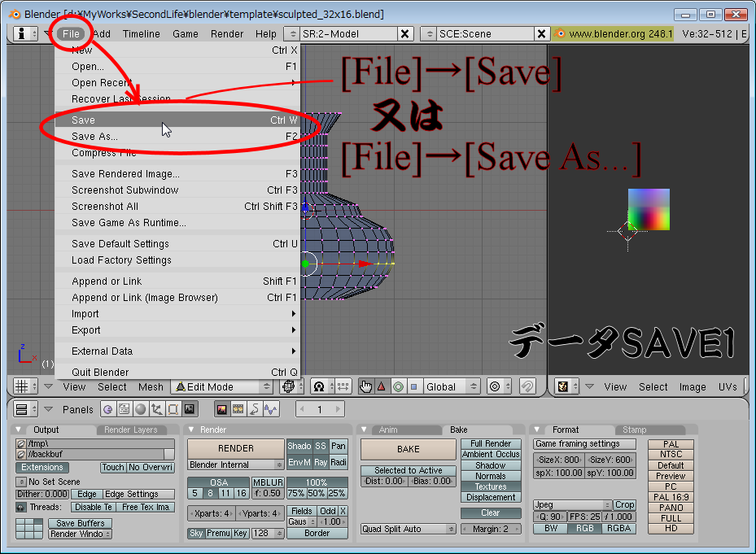Select the Render buttons sub-context icon

[222, 409]
